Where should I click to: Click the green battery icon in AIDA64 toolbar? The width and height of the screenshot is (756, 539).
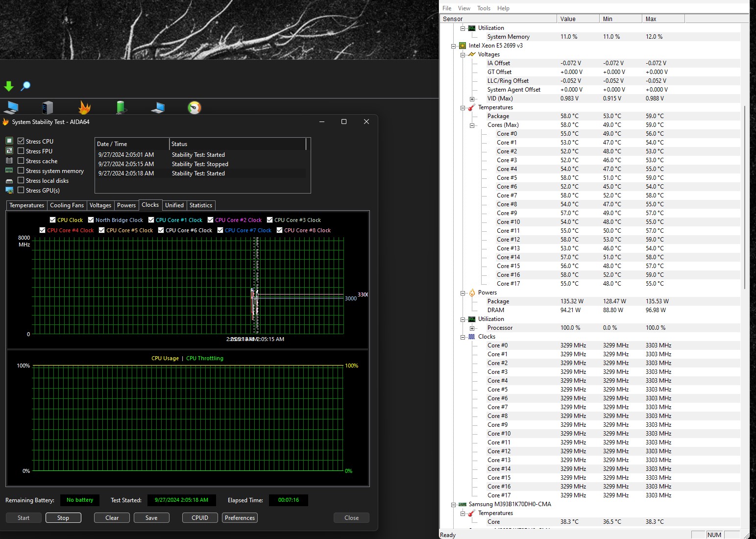tap(121, 107)
